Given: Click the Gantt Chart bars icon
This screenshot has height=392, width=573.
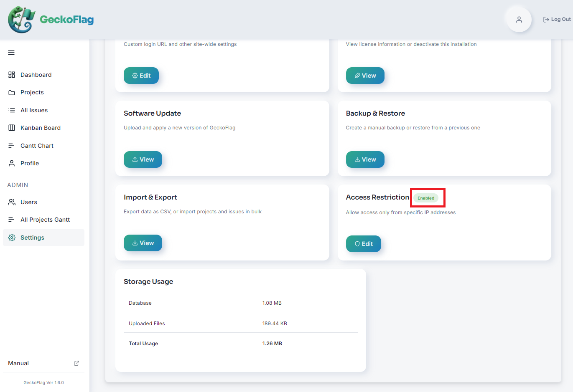Looking at the screenshot, I should 12,146.
